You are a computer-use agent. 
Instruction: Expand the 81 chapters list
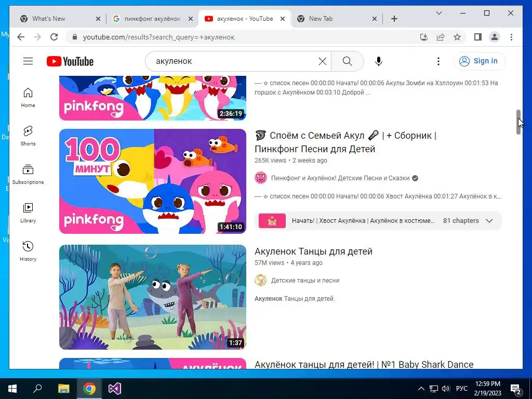489,220
